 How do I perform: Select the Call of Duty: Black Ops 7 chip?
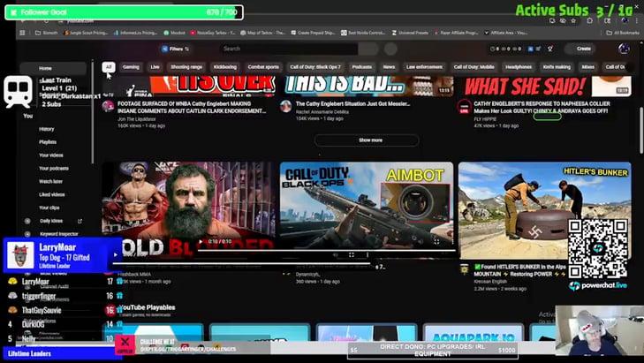tap(315, 67)
